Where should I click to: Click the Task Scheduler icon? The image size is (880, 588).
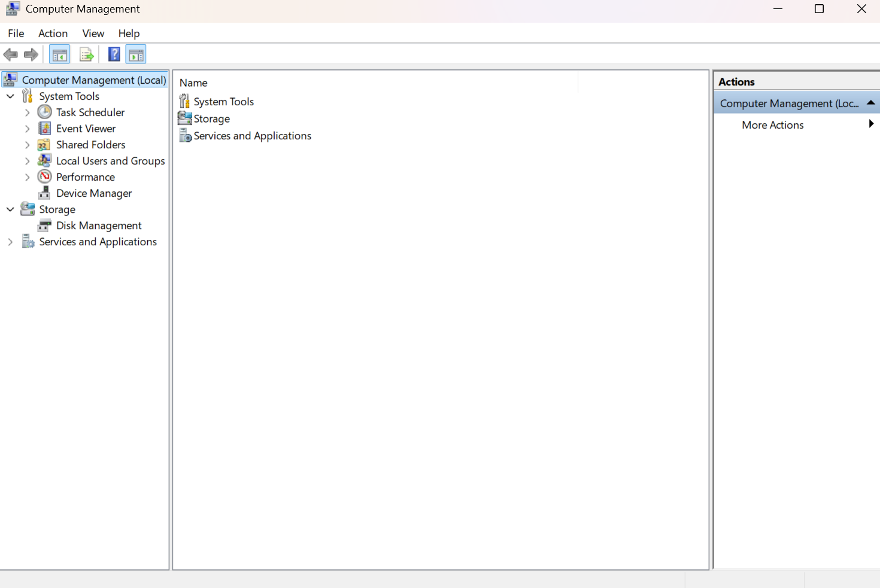pos(44,112)
